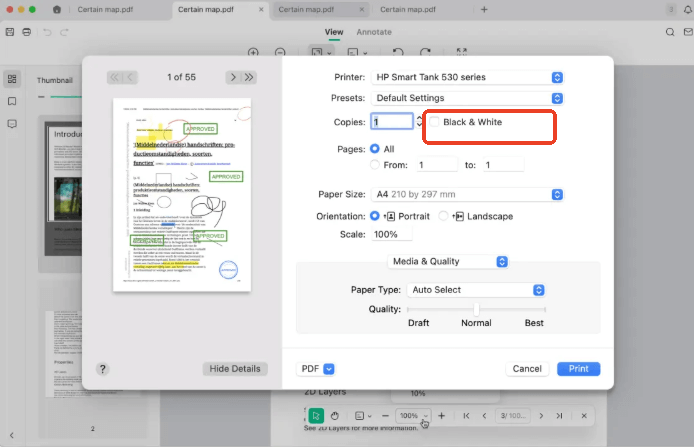Click the undo arrow icon
Viewport: 694px width, 447px height.
coord(47,32)
